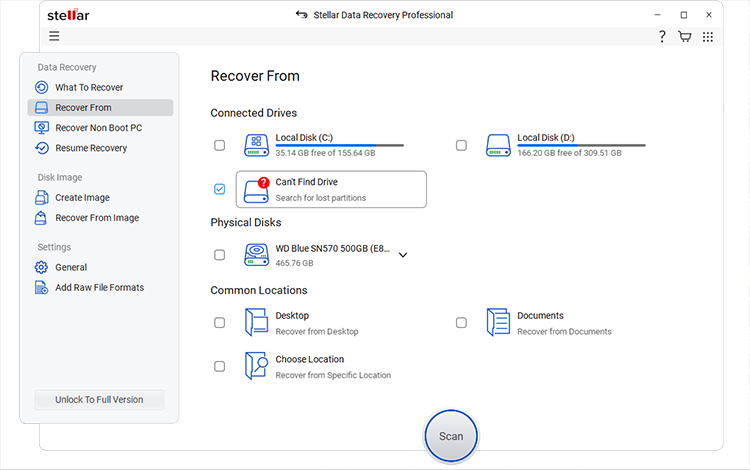Click the help question mark icon

(662, 36)
